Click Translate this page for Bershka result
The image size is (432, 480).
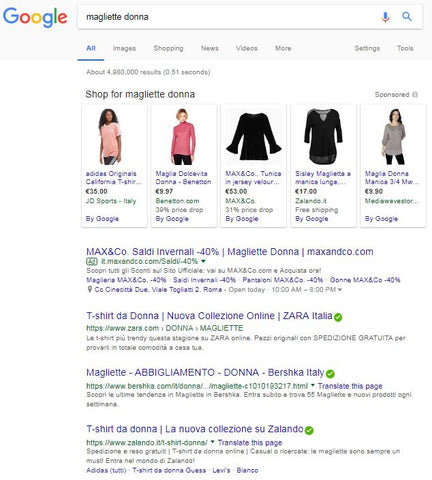[350, 386]
